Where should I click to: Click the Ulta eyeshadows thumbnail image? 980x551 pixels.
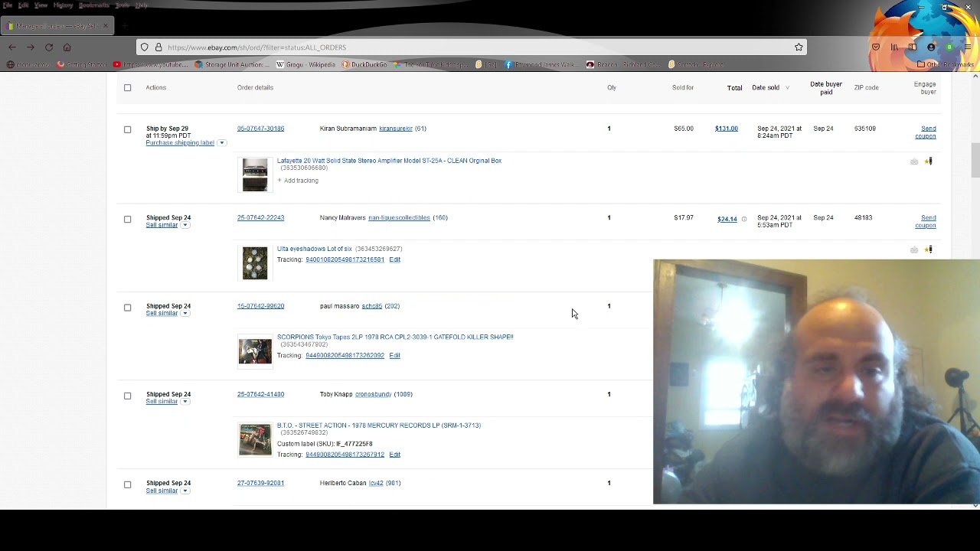(255, 263)
